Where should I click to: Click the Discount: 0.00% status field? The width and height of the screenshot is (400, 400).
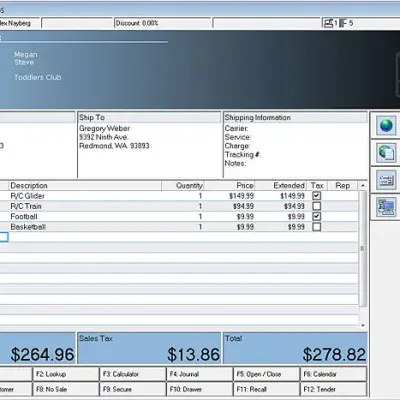tap(163, 23)
